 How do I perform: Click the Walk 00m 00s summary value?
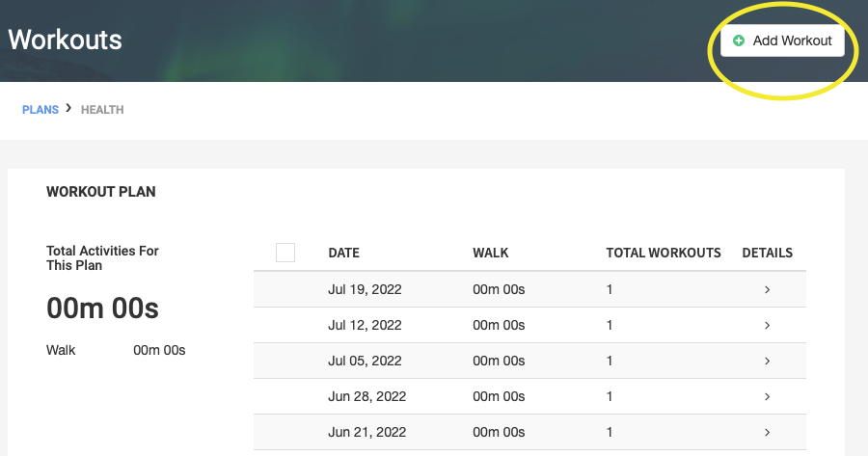tap(159, 350)
